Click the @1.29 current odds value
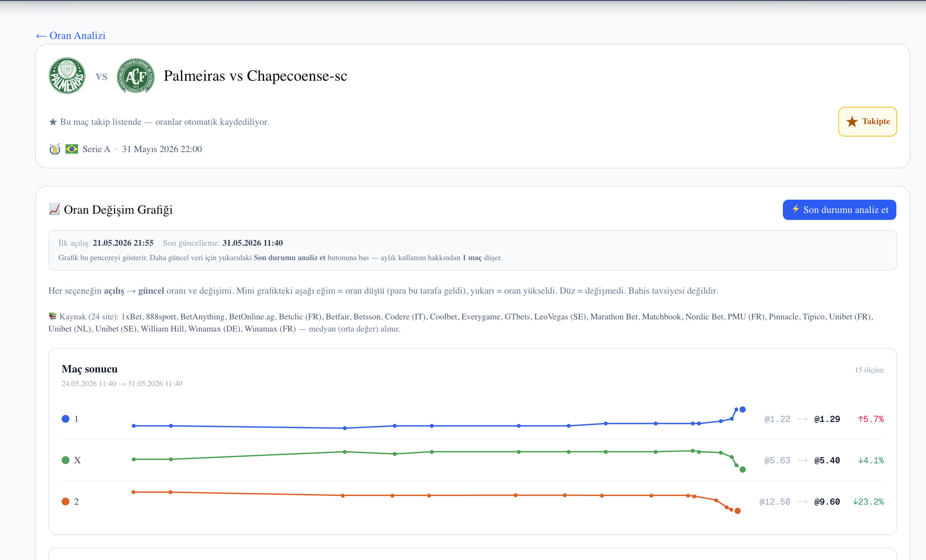 827,419
